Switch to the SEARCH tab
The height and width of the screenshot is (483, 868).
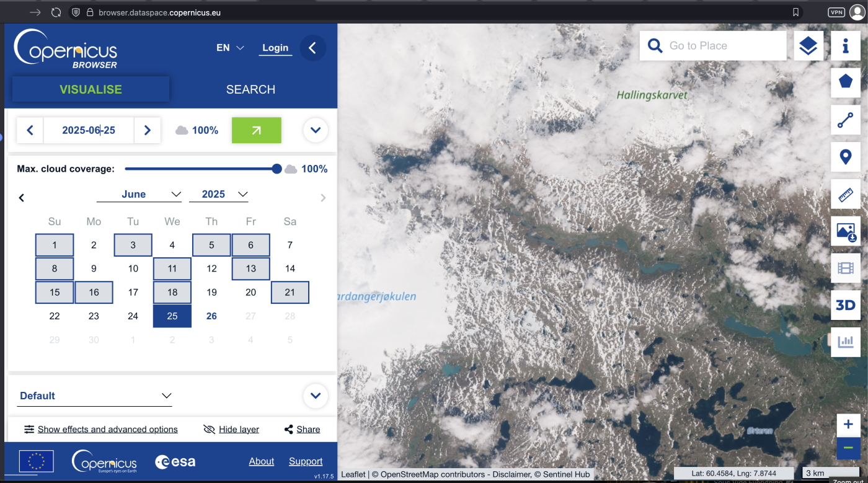pos(250,89)
